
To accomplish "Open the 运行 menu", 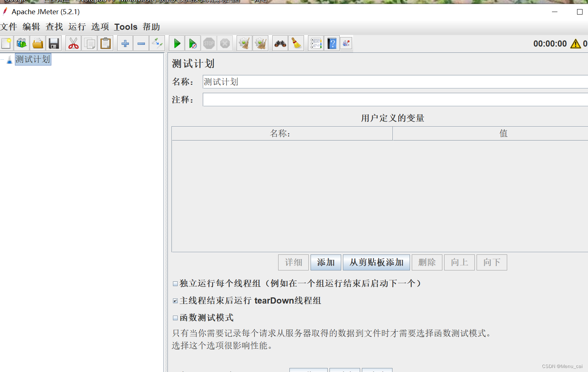I will [x=77, y=27].
